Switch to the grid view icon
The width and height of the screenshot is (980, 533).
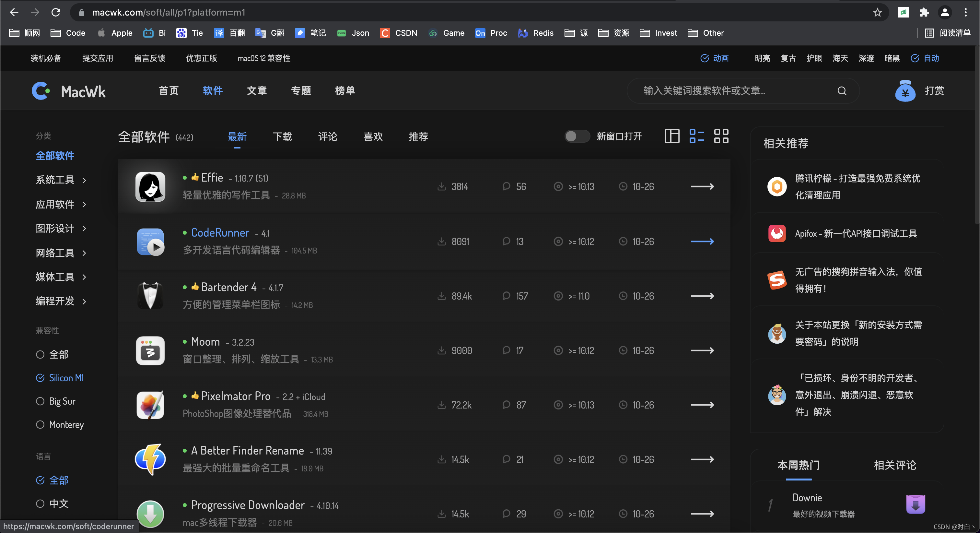pyautogui.click(x=721, y=136)
